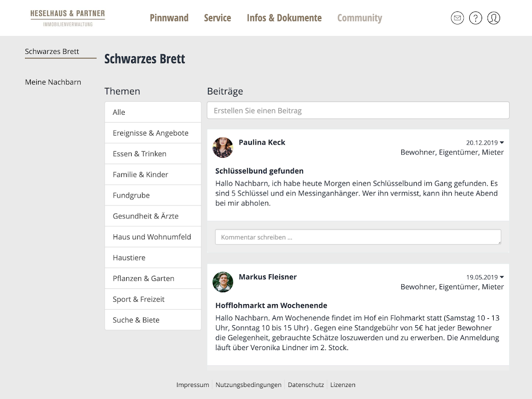Viewport: 532px width, 399px height.
Task: Select the Haustiere topic
Action: pos(153,258)
